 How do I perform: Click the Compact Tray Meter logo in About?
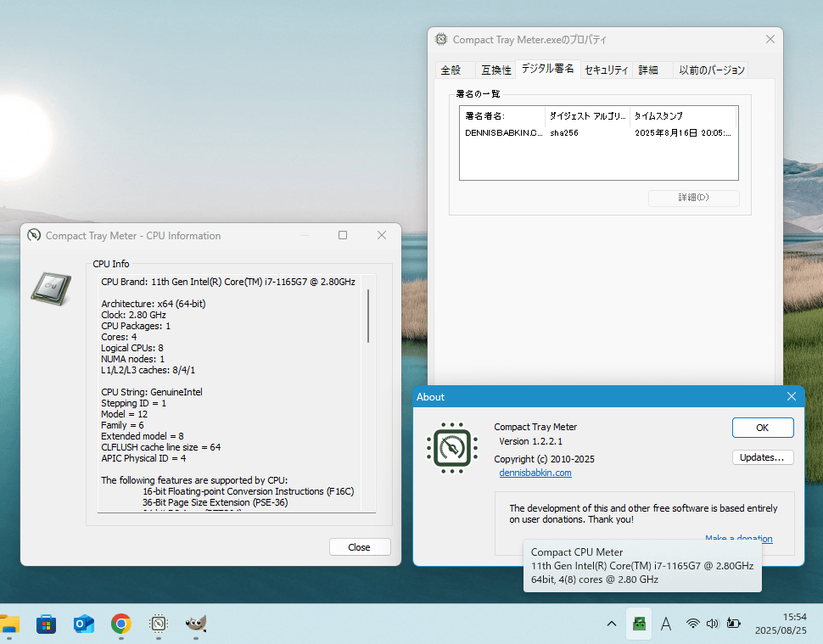coord(452,448)
